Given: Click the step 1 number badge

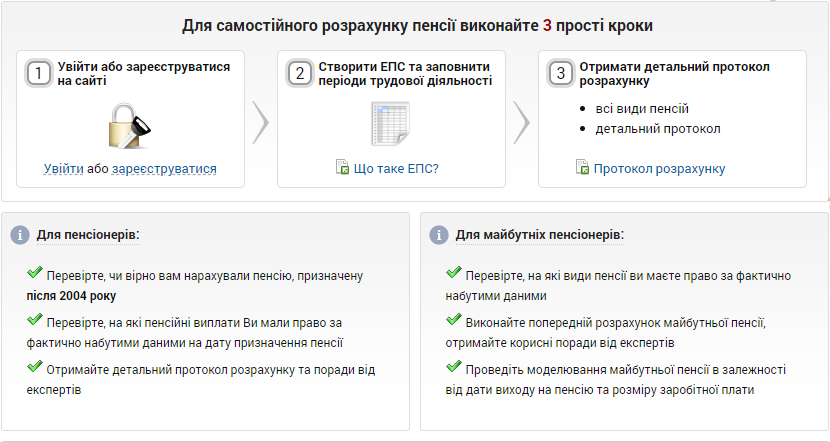Looking at the screenshot, I should pos(39,74).
